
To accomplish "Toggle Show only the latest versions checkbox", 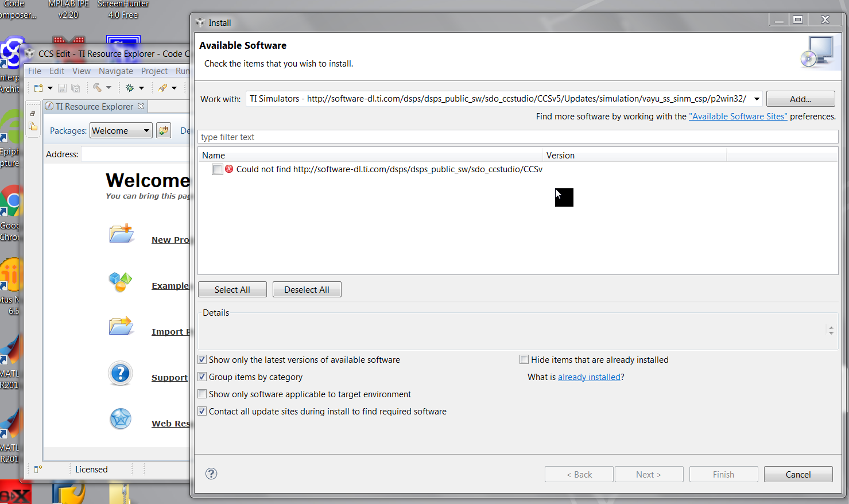I will coord(202,359).
